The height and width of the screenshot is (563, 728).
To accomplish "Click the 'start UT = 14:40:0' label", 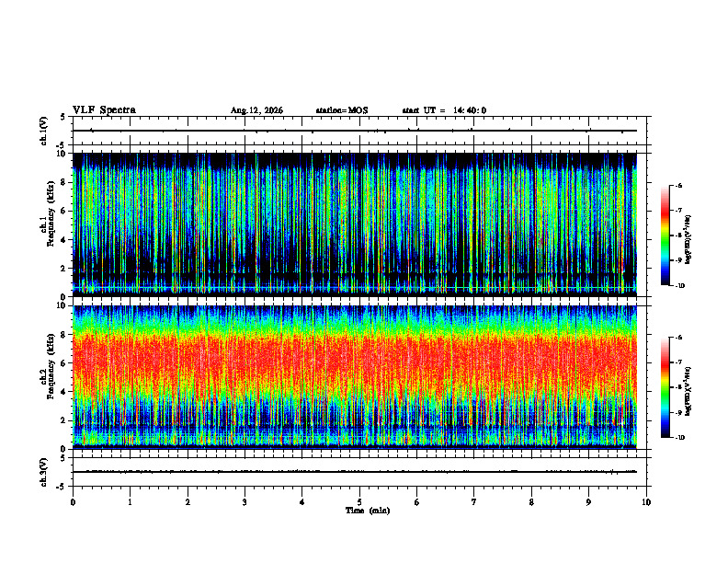I will pyautogui.click(x=444, y=110).
